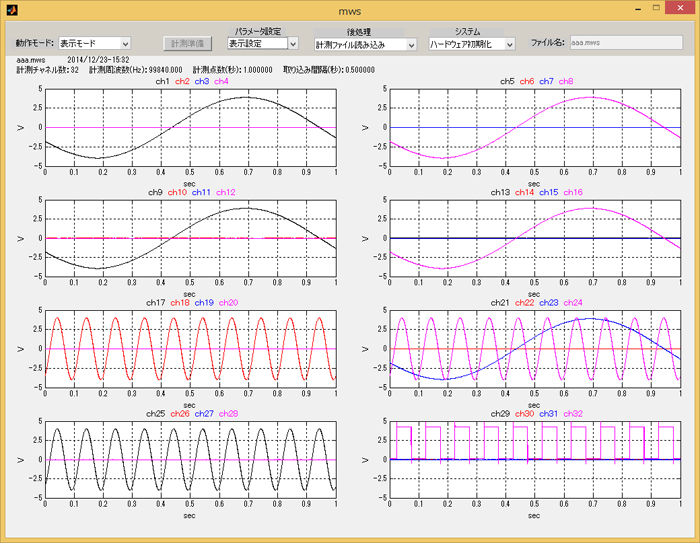
Task: Click the ch21 legend label
Action: 500,302
